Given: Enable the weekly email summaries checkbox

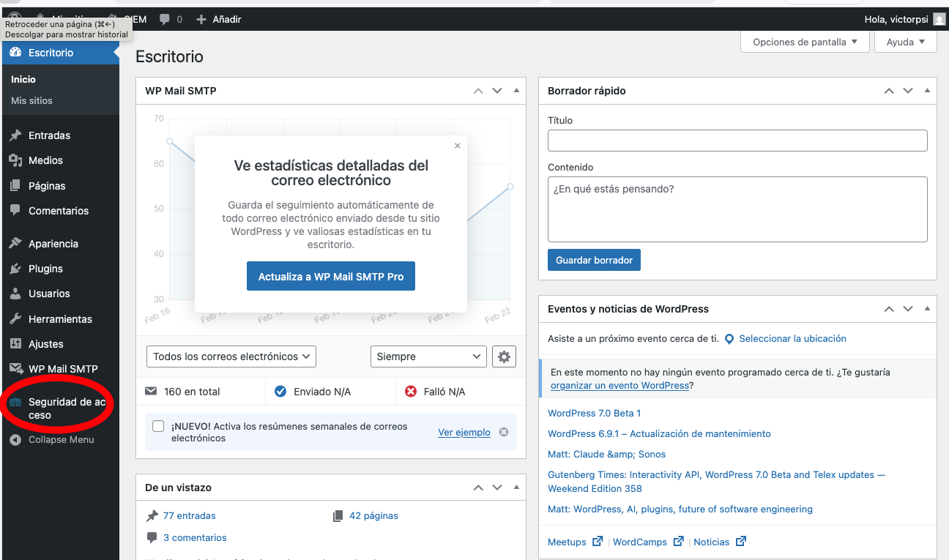Looking at the screenshot, I should 158,426.
